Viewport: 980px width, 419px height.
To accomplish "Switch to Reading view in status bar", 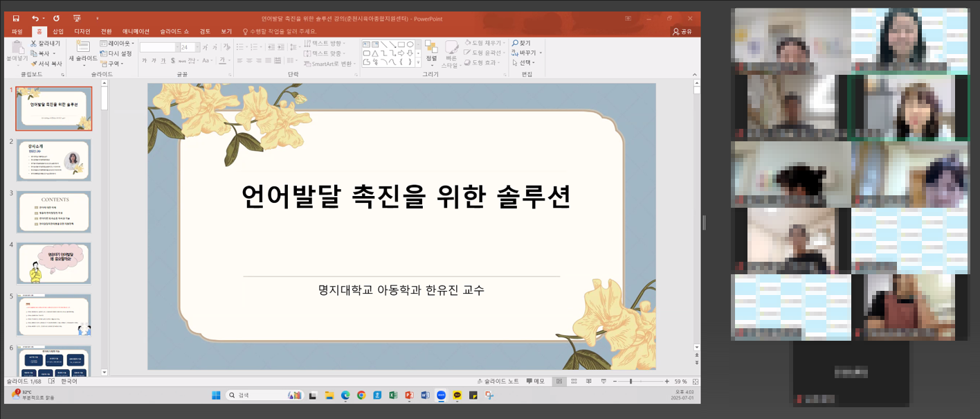I will click(x=589, y=382).
